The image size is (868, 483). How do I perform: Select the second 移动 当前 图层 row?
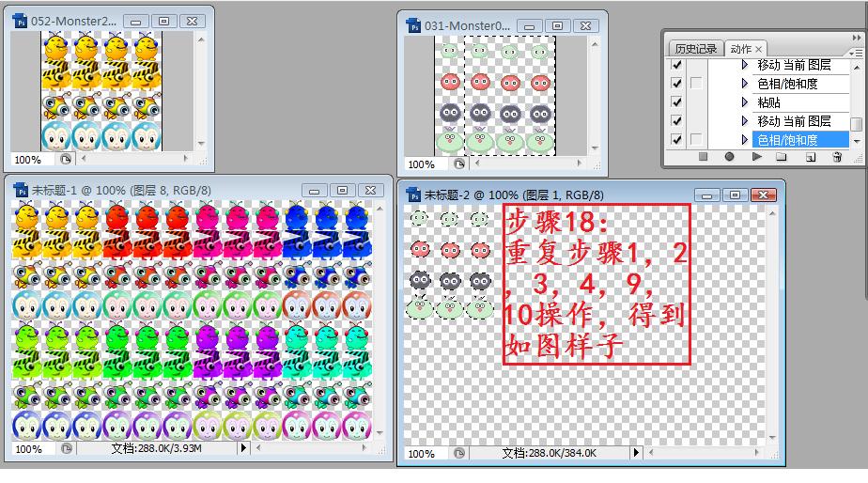800,120
